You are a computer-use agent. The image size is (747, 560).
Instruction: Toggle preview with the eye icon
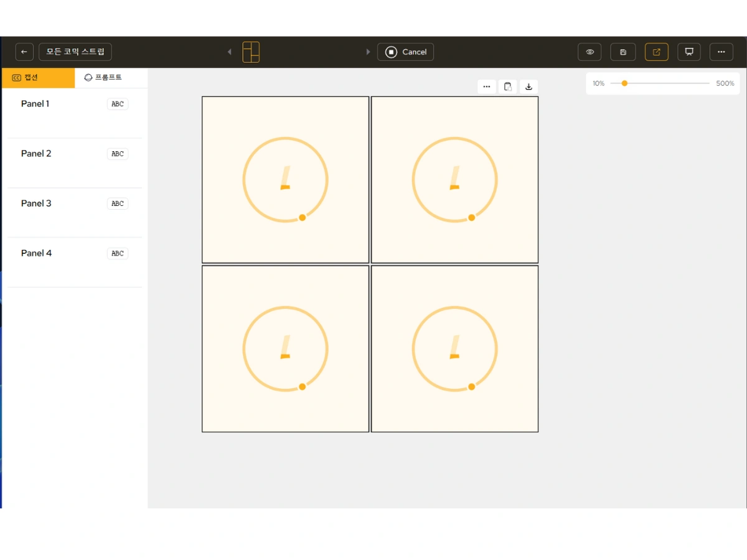coord(590,52)
